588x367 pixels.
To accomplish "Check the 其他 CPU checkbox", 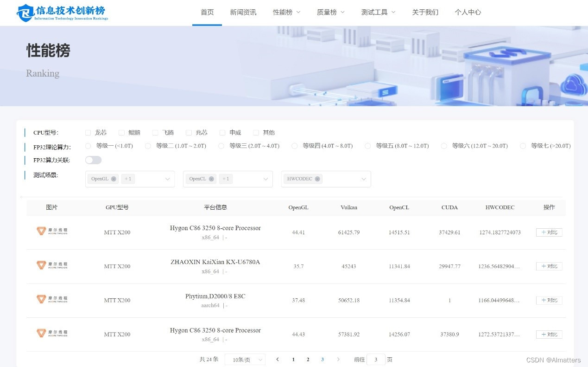I will [x=256, y=133].
